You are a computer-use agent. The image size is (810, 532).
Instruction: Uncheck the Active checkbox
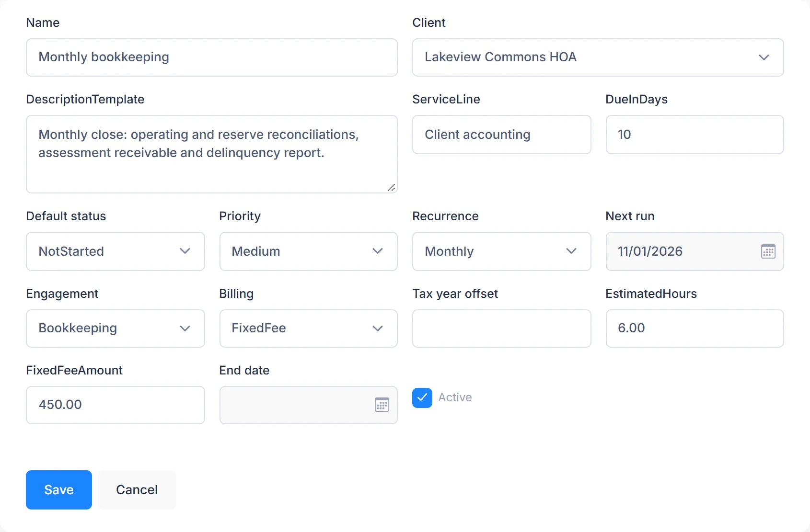tap(422, 397)
